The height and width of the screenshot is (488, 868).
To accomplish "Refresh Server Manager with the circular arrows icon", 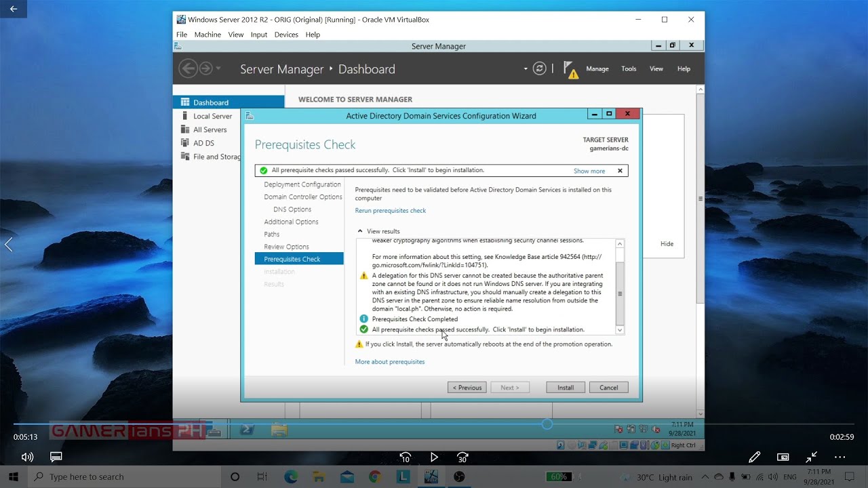I will click(540, 68).
